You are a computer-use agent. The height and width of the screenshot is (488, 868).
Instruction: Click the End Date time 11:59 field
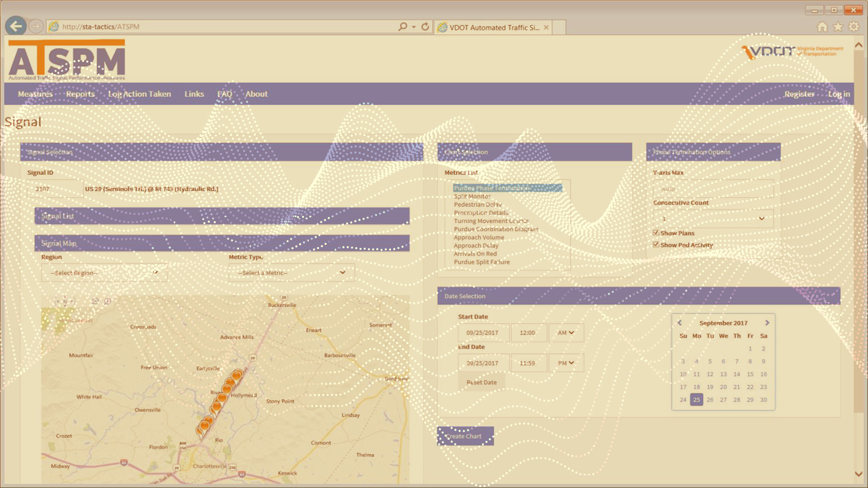pos(528,363)
